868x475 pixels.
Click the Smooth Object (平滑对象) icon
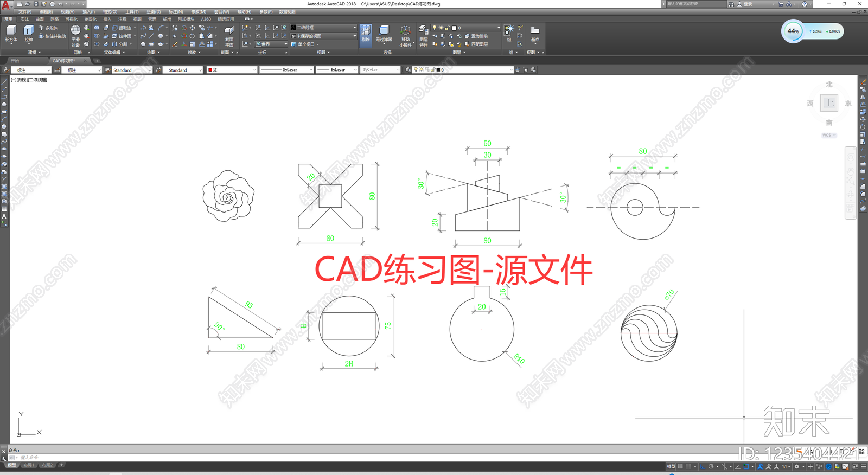[75, 35]
